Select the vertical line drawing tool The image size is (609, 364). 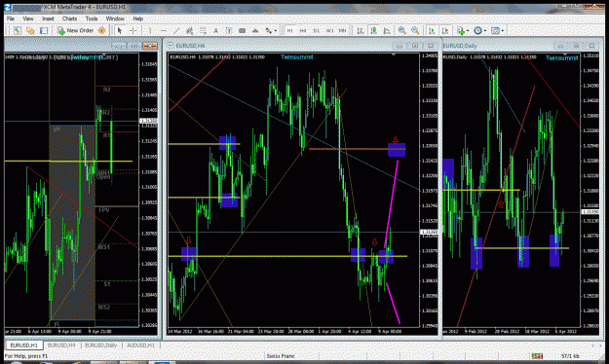pyautogui.click(x=150, y=30)
